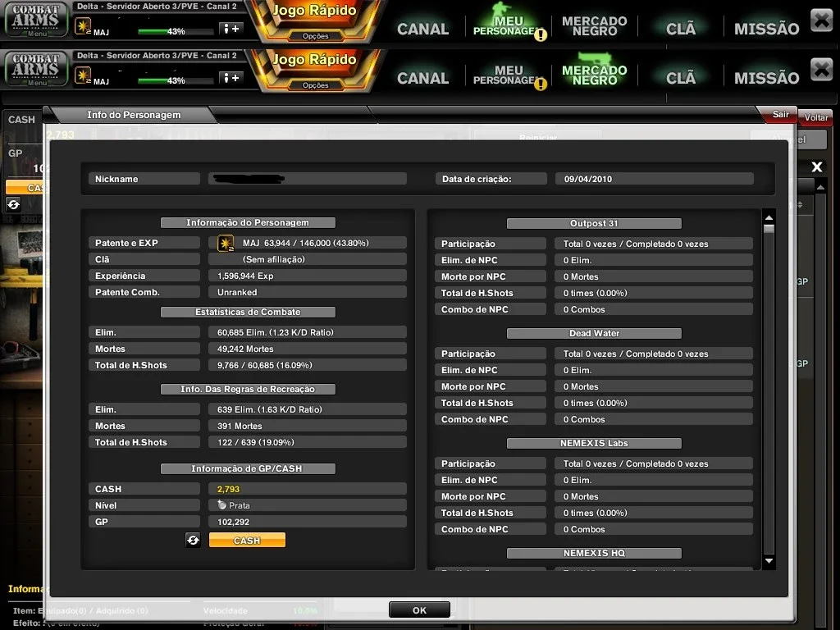Click EXP progress bar in top header
This screenshot has width=840, height=630.
(x=176, y=32)
